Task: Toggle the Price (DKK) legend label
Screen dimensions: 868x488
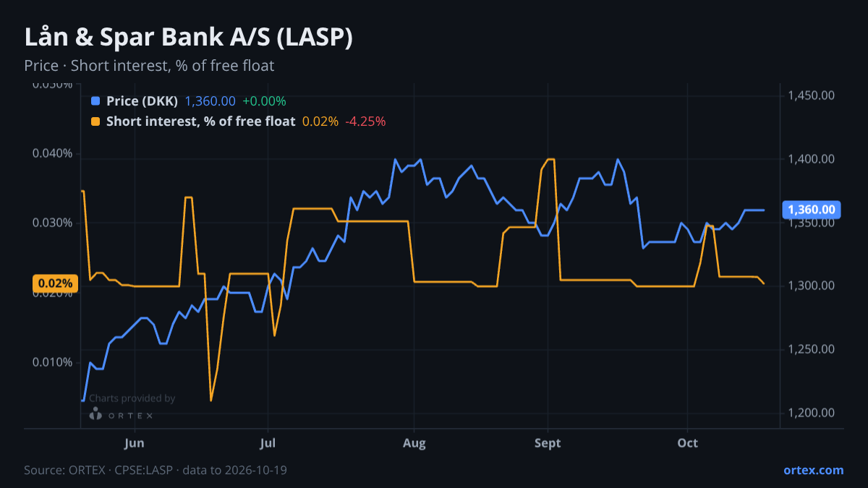Action: (142, 101)
